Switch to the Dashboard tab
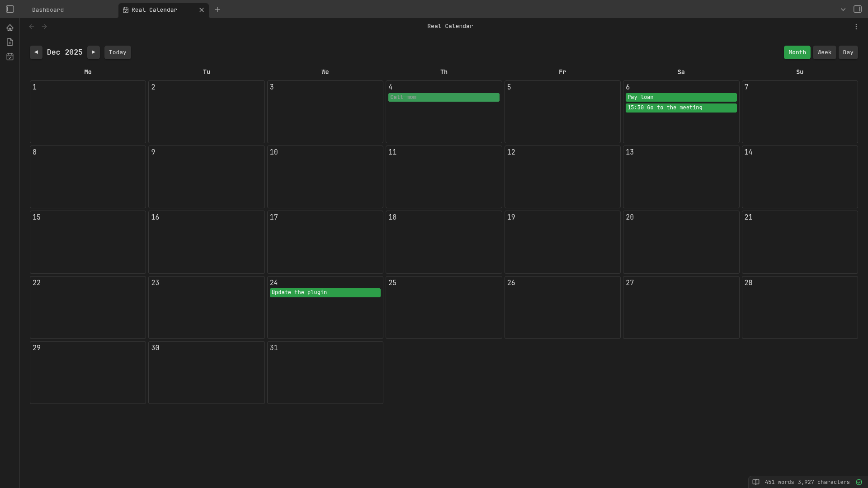The image size is (868, 488). pos(47,9)
